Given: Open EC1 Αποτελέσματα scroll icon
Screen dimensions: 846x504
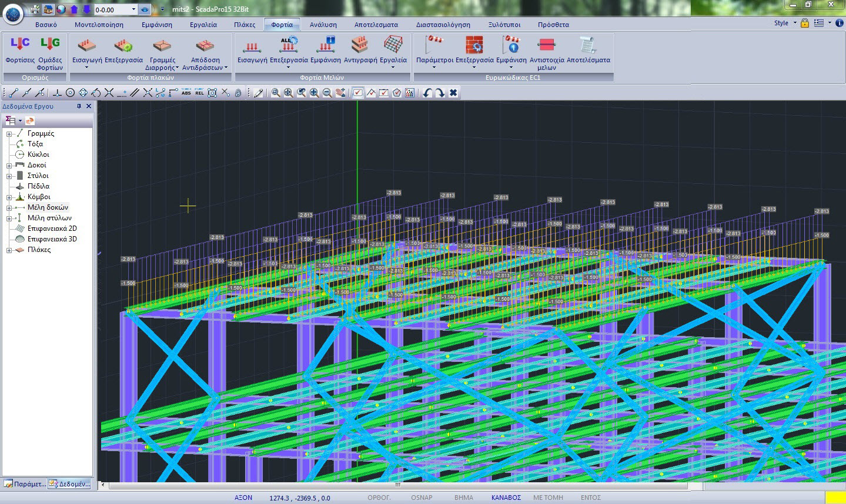Looking at the screenshot, I should pos(588,46).
